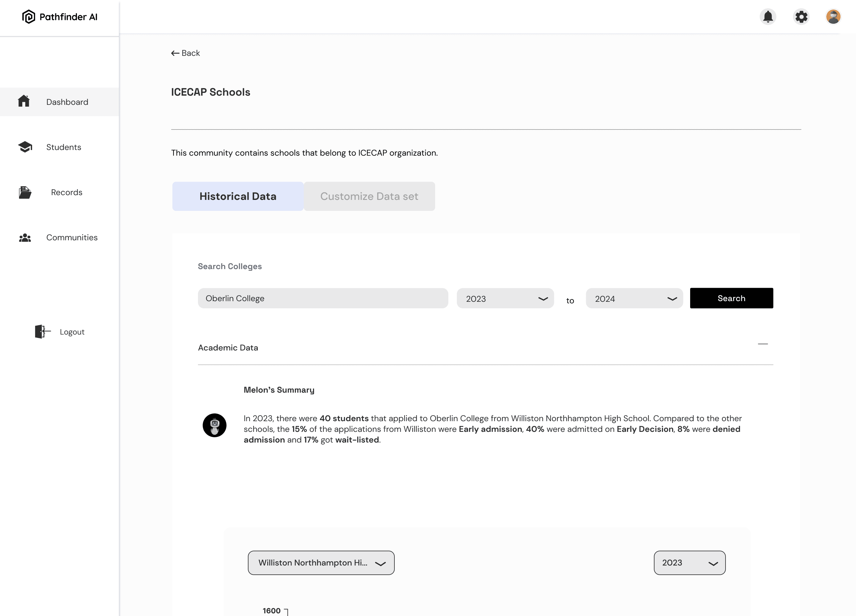This screenshot has width=856, height=616.
Task: Click the user profile avatar
Action: tap(833, 17)
